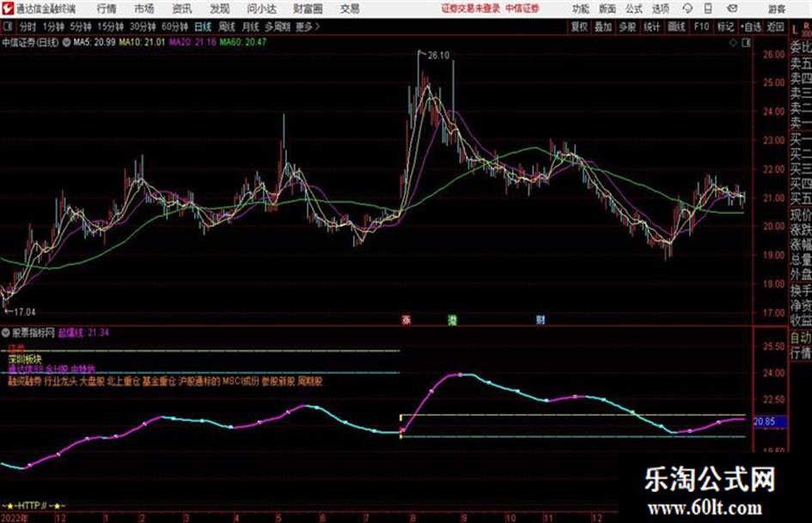
Task: Switch to the 60分钟 period tab
Action: click(174, 27)
